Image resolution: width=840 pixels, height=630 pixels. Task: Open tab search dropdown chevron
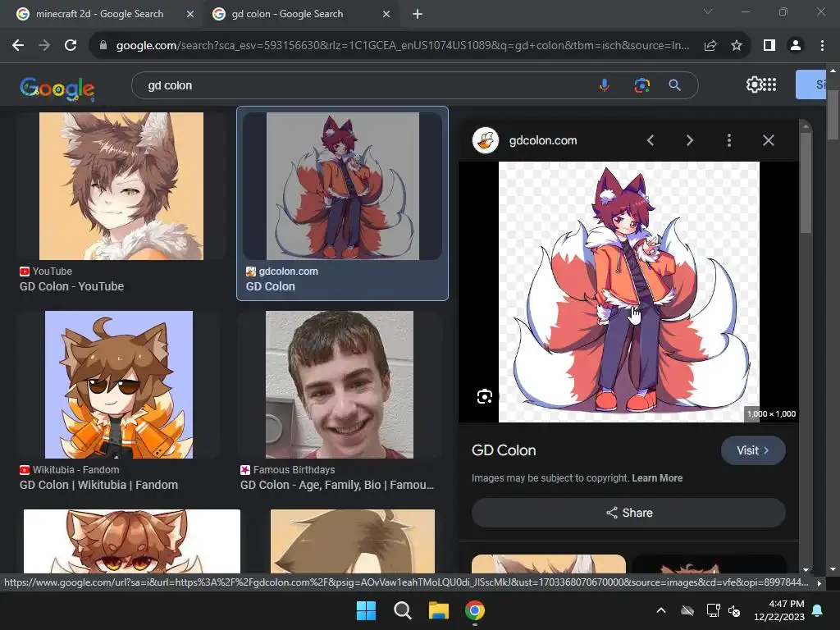tap(708, 11)
